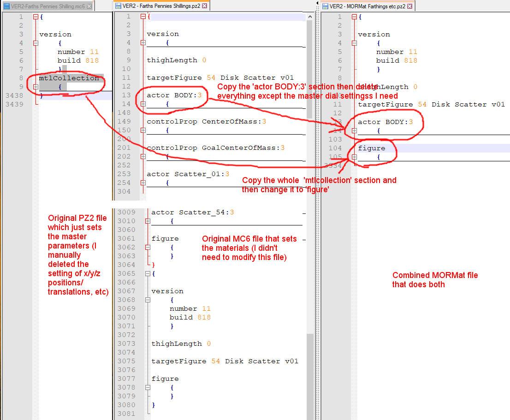The width and height of the screenshot is (510, 420).
Task: Switch to VER2-Farths Pennies Shilling.mc6 tab
Action: click(48, 6)
